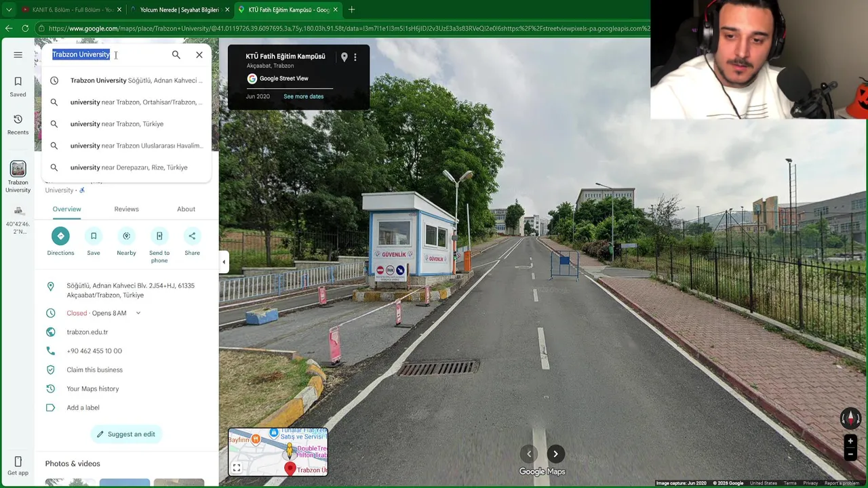868x488 pixels.
Task: Switch to the Overview tab
Action: pyautogui.click(x=67, y=209)
